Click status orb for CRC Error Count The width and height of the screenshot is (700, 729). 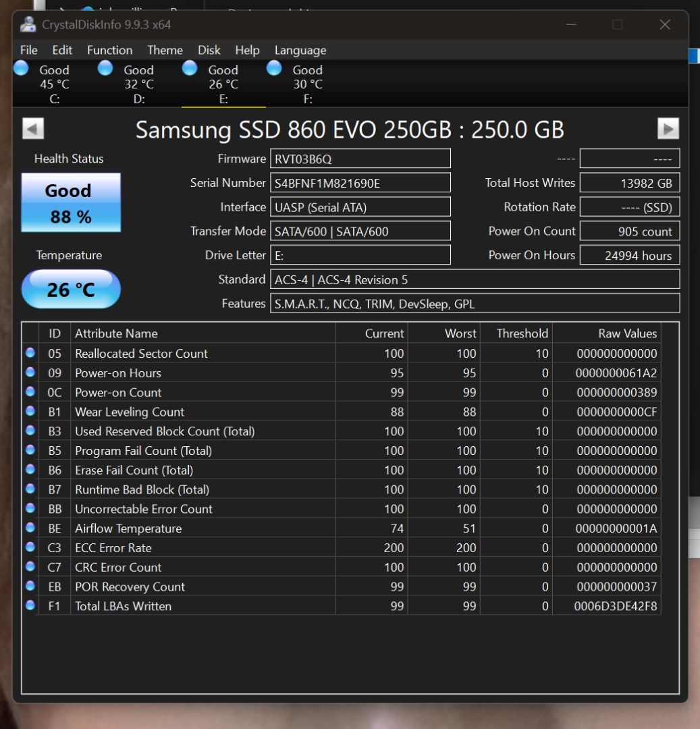tap(30, 566)
